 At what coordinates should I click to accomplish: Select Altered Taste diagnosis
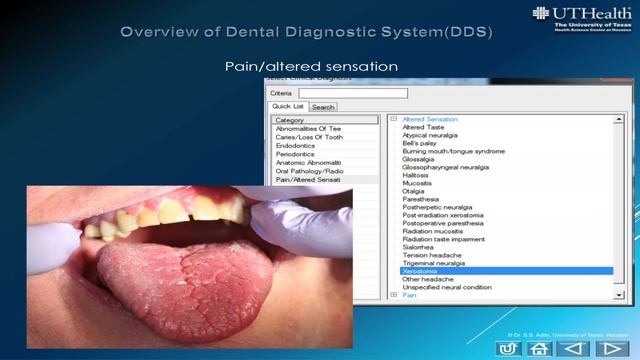423,127
